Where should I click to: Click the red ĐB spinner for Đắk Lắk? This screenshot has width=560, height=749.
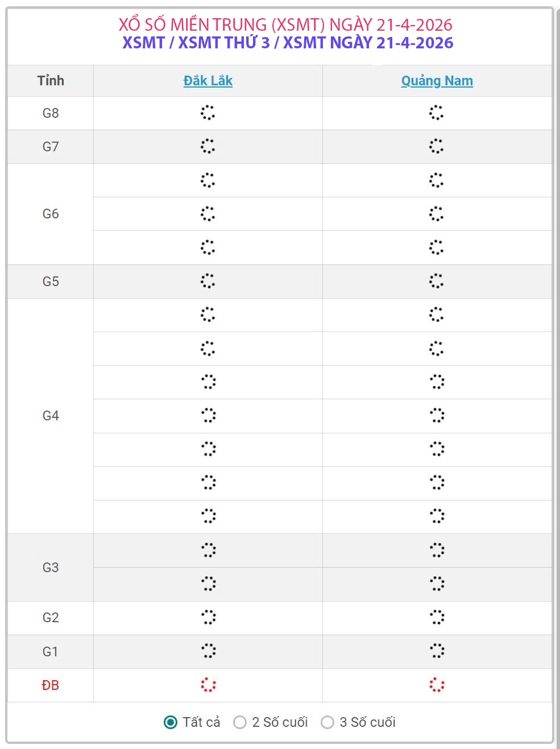tap(209, 685)
